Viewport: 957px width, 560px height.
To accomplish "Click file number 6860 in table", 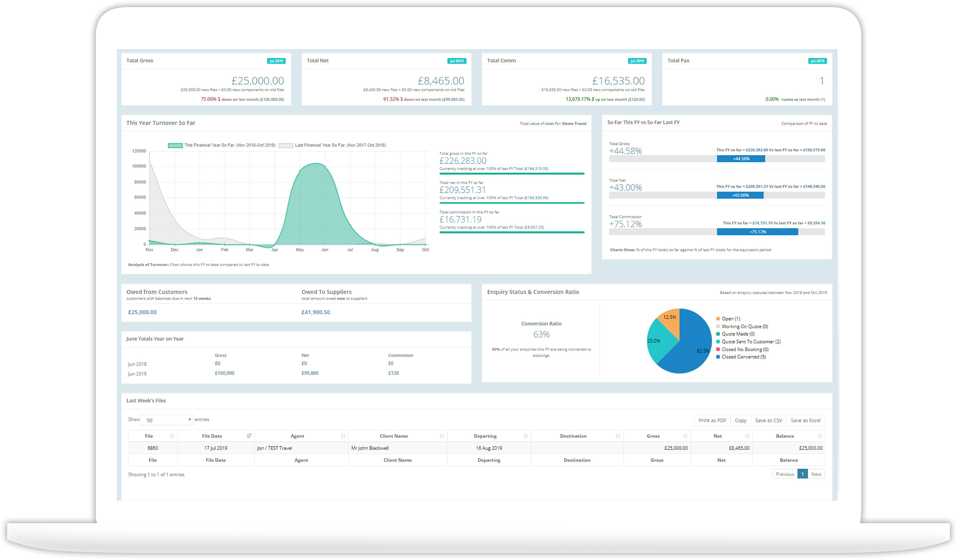I will point(153,448).
